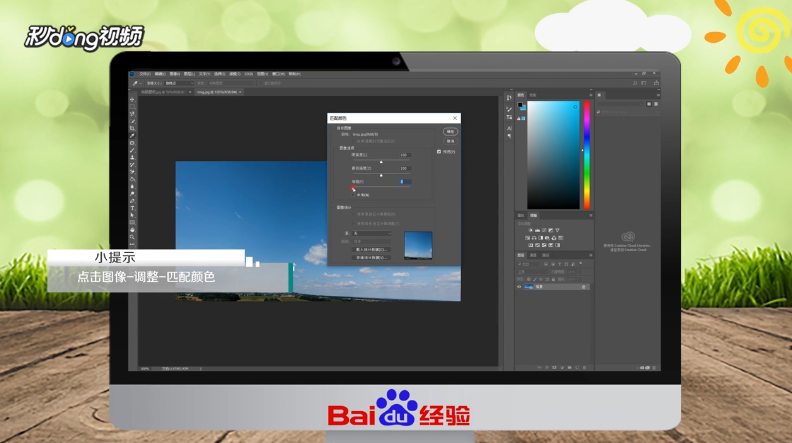Open the Sample layers dropdown in options bar

point(231,83)
